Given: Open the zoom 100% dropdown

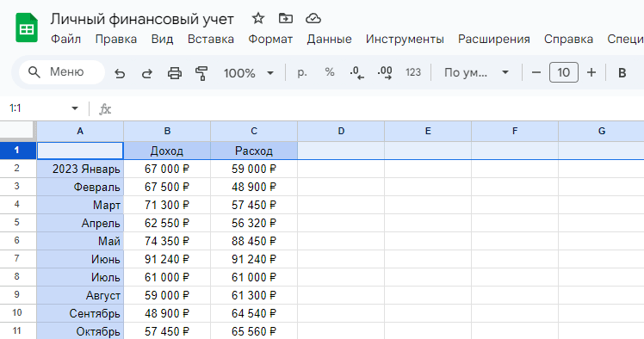Looking at the screenshot, I should [x=249, y=73].
